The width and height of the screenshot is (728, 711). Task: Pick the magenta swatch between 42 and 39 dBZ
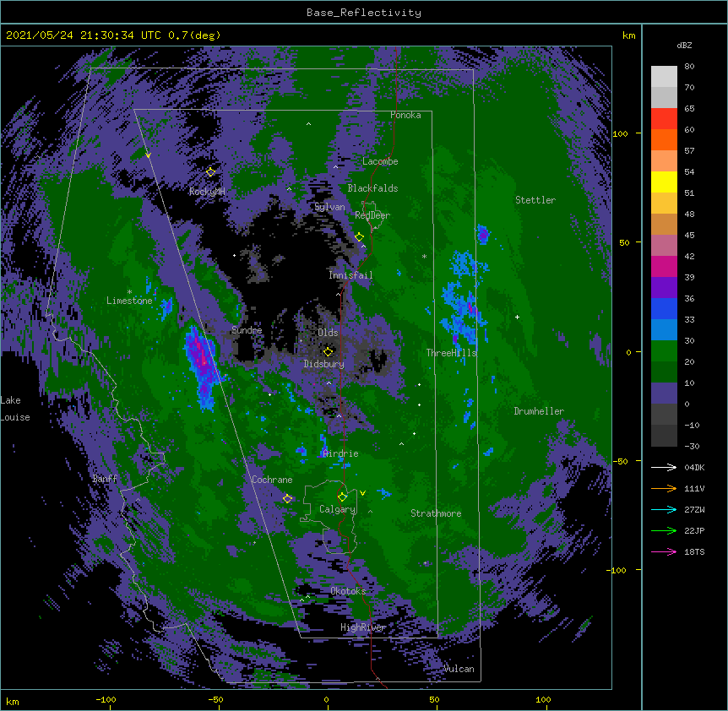[664, 266]
